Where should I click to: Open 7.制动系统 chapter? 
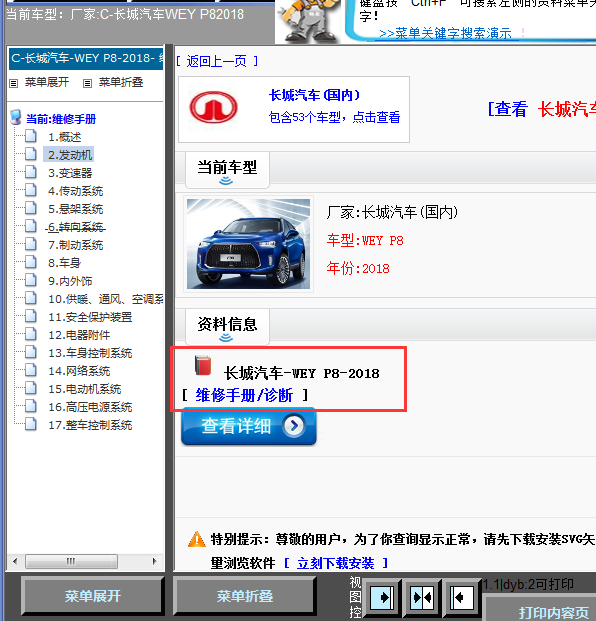76,245
